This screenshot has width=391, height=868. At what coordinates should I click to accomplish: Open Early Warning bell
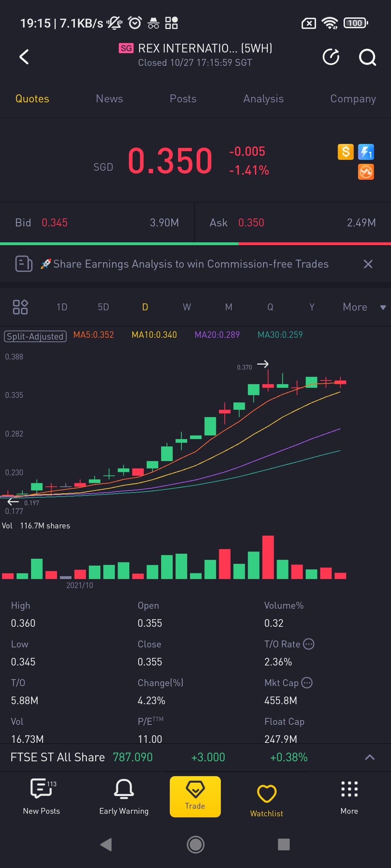124,797
